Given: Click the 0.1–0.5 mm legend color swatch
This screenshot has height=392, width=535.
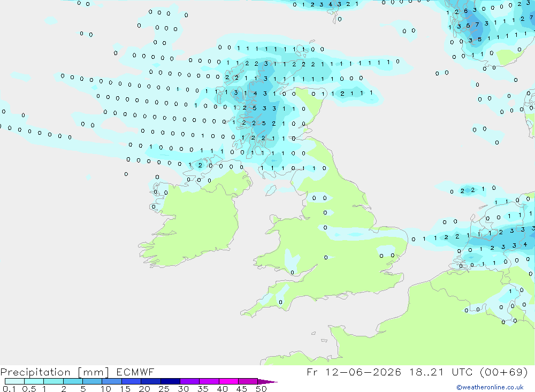Looking at the screenshot, I should (x=14, y=381).
